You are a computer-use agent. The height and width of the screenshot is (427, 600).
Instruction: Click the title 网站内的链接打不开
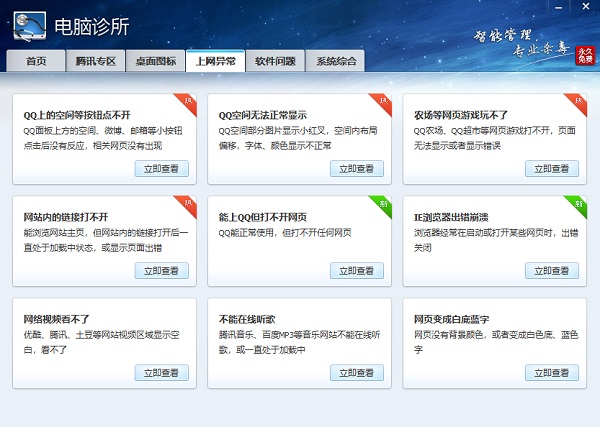pyautogui.click(x=66, y=217)
